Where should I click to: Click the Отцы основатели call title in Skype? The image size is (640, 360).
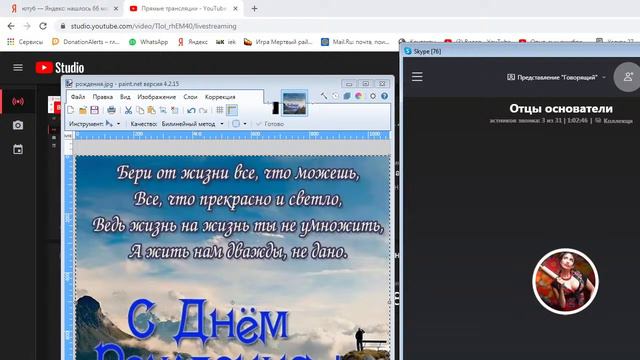(561, 109)
